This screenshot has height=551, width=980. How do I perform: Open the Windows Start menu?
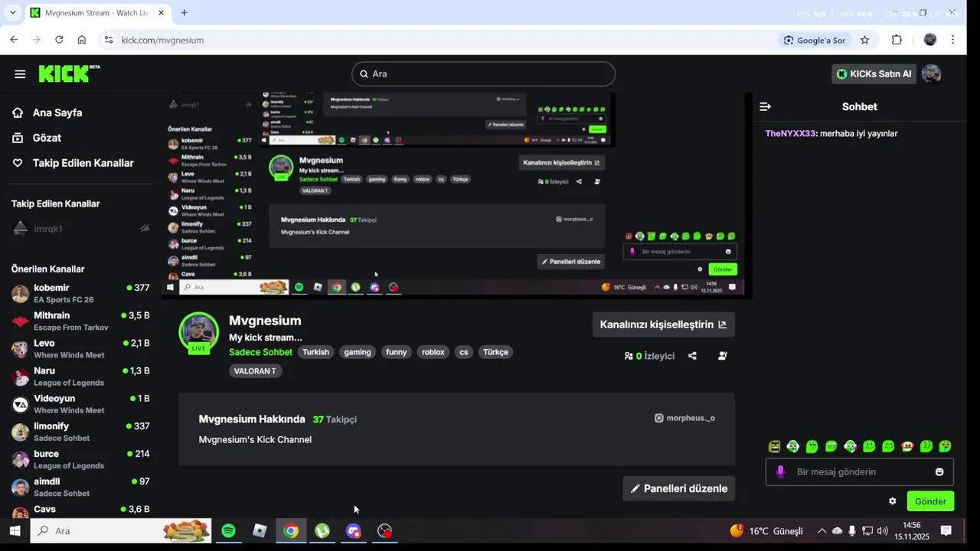click(15, 530)
